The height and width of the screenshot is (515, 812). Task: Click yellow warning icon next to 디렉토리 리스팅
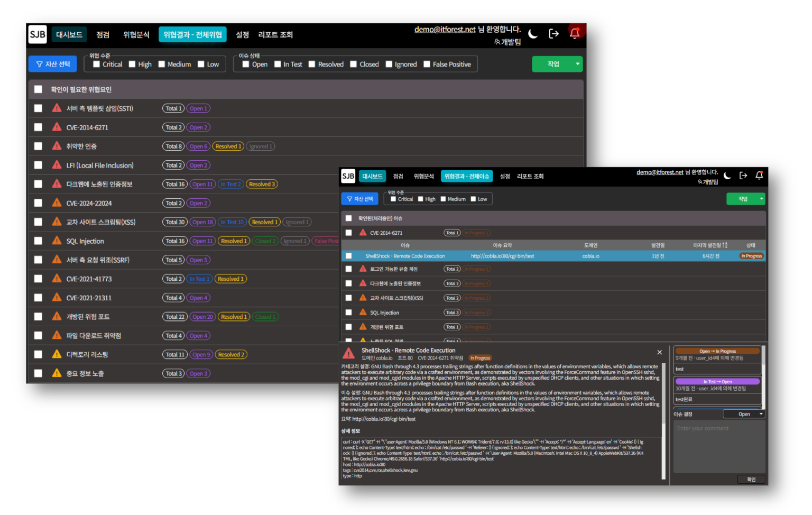click(x=57, y=354)
